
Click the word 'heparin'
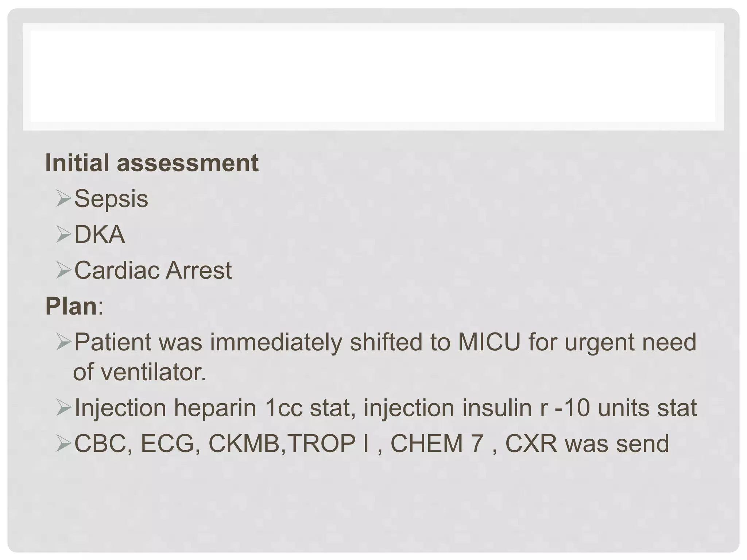[x=215, y=408]
